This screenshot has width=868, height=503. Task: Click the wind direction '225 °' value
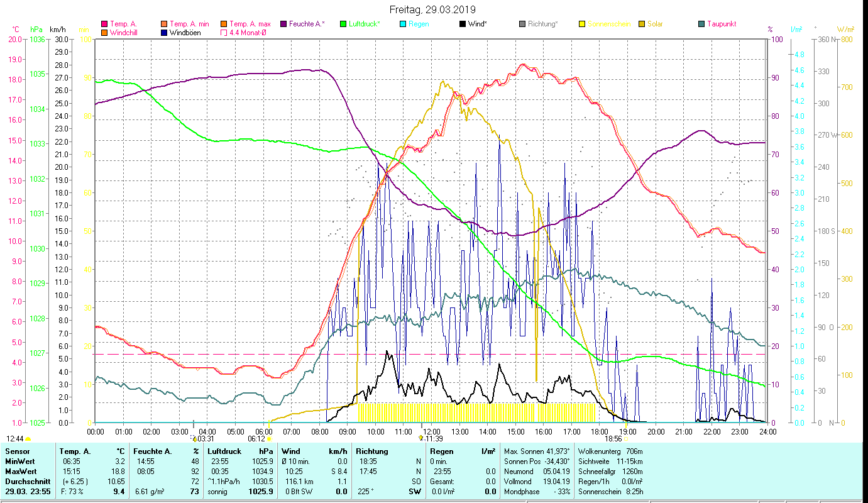[x=365, y=492]
